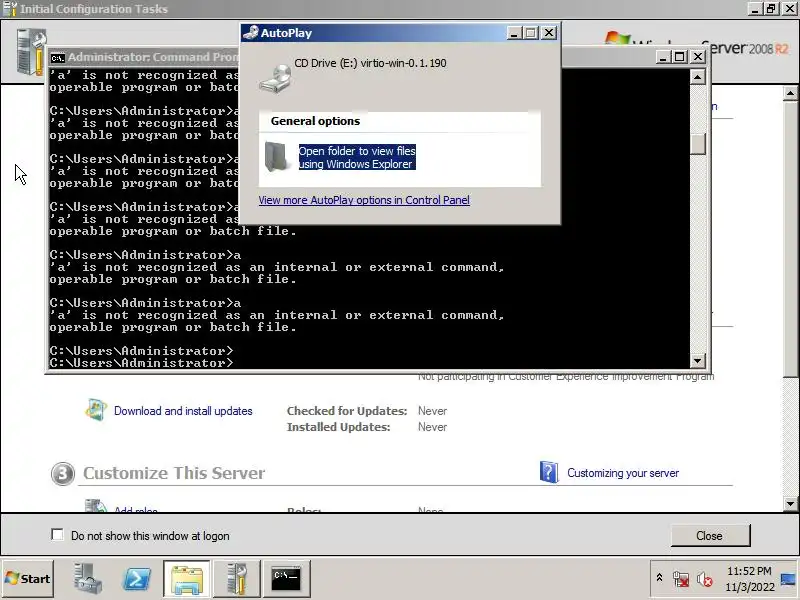Click the AutoPlay title bar icon

click(251, 33)
